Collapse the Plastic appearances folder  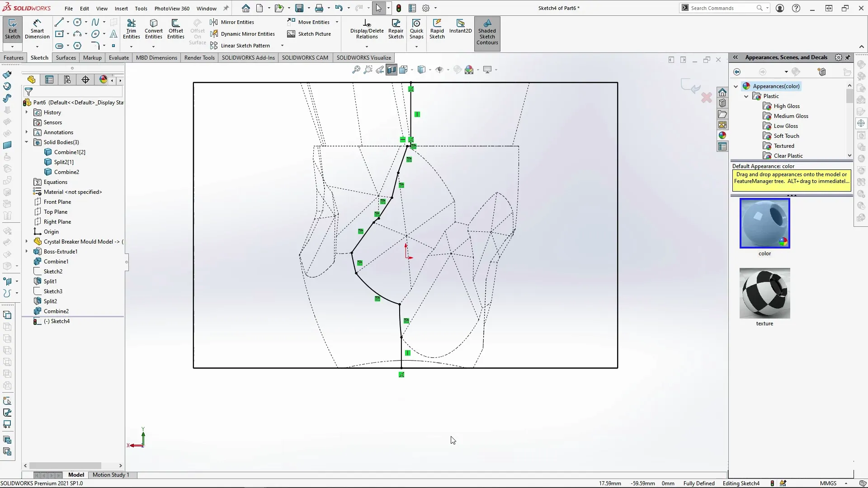pyautogui.click(x=746, y=96)
